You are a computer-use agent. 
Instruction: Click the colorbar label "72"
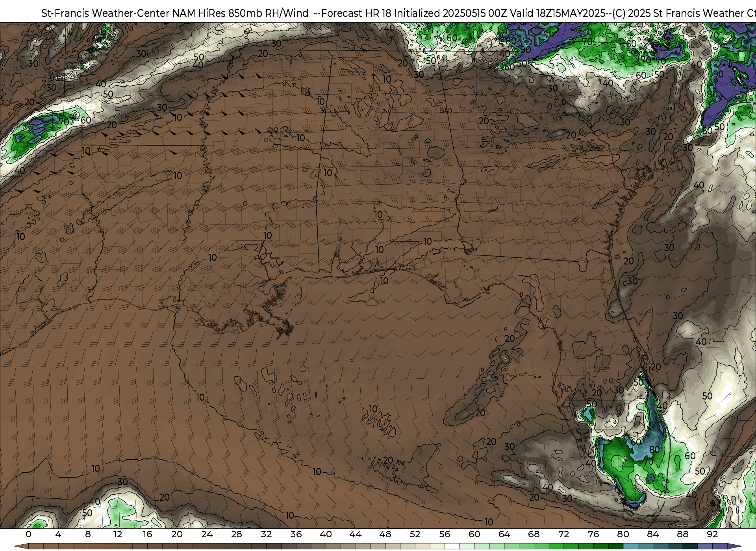click(563, 534)
